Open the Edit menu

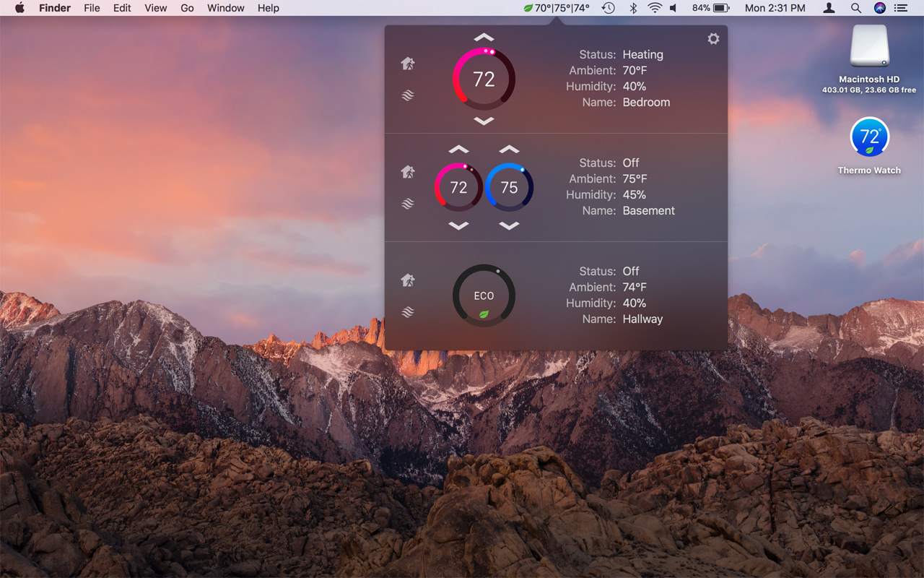122,8
